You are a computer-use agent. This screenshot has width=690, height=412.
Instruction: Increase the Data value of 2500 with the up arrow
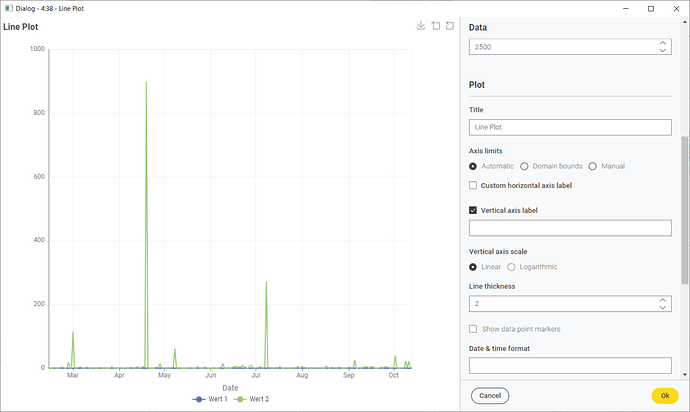coord(662,43)
